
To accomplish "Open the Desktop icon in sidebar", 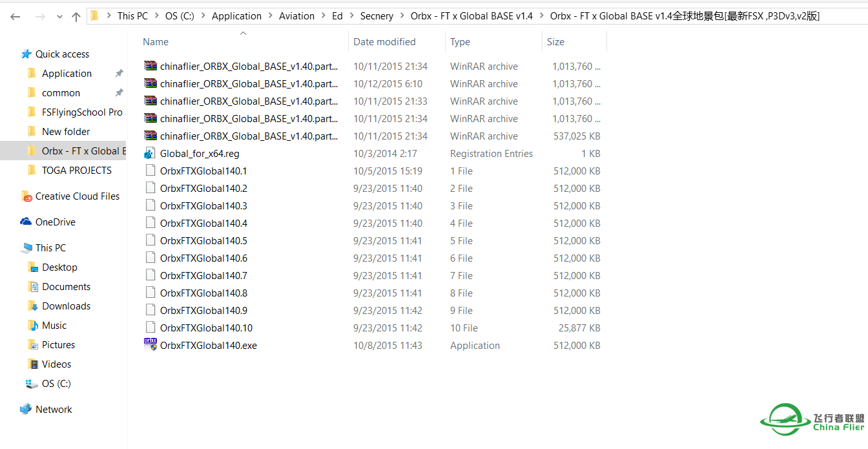I will click(34, 267).
